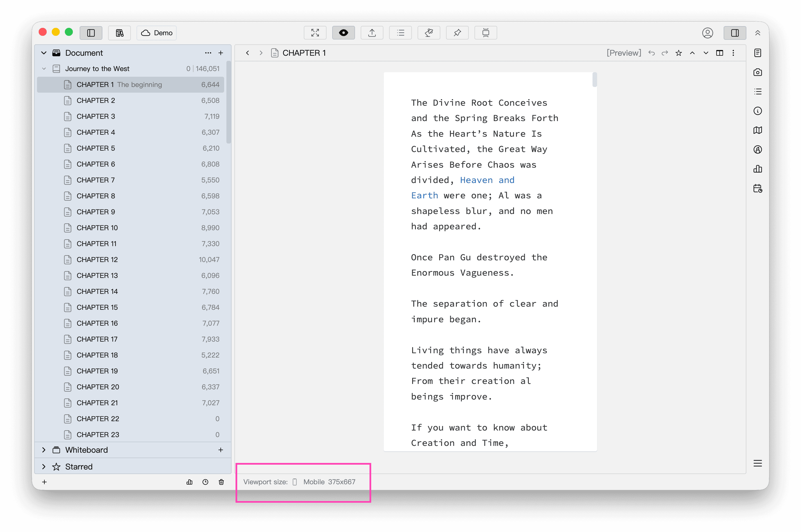Open the library books icon
This screenshot has width=801, height=532.
119,33
